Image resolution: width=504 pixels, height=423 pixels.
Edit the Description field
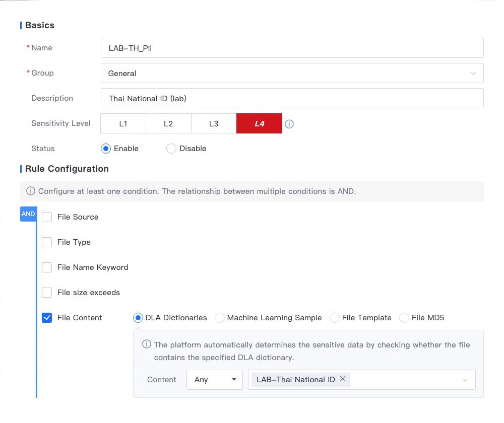point(292,98)
